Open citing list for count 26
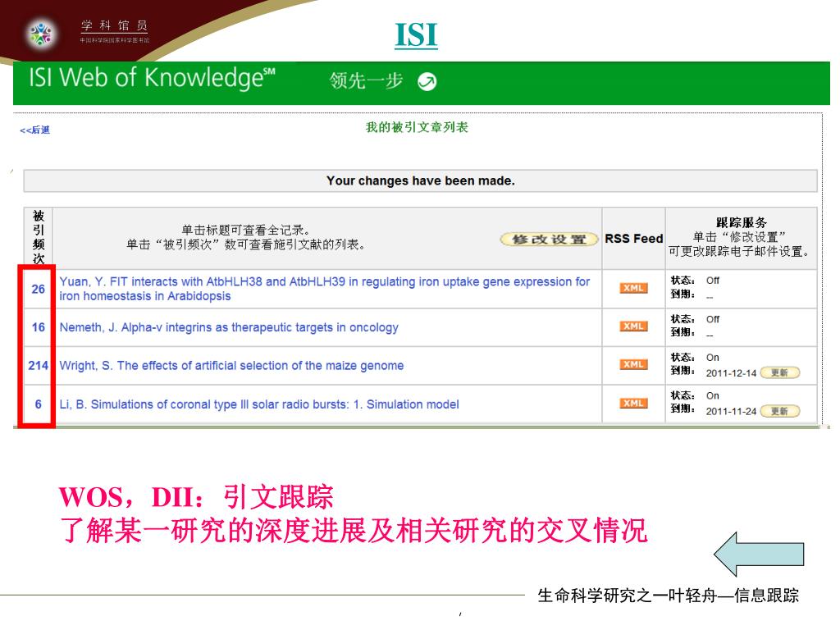Screen dimensions: 840x630 pyautogui.click(x=38, y=290)
